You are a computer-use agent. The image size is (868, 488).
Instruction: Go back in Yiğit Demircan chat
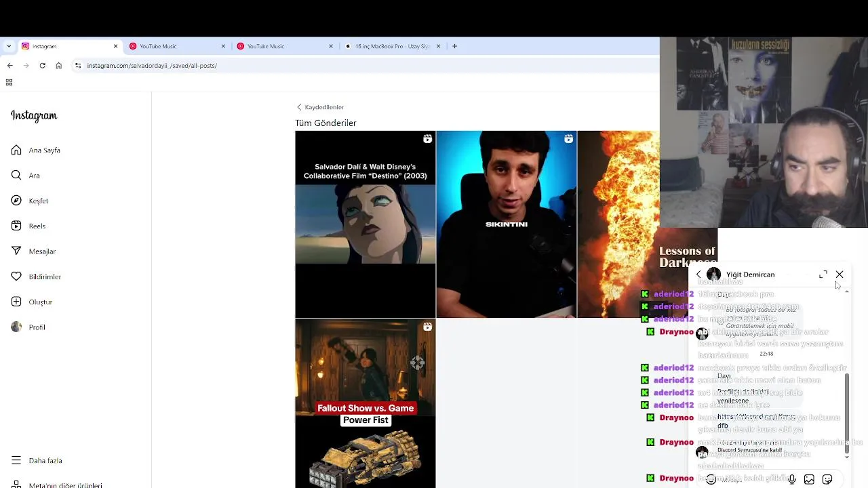[x=698, y=274]
